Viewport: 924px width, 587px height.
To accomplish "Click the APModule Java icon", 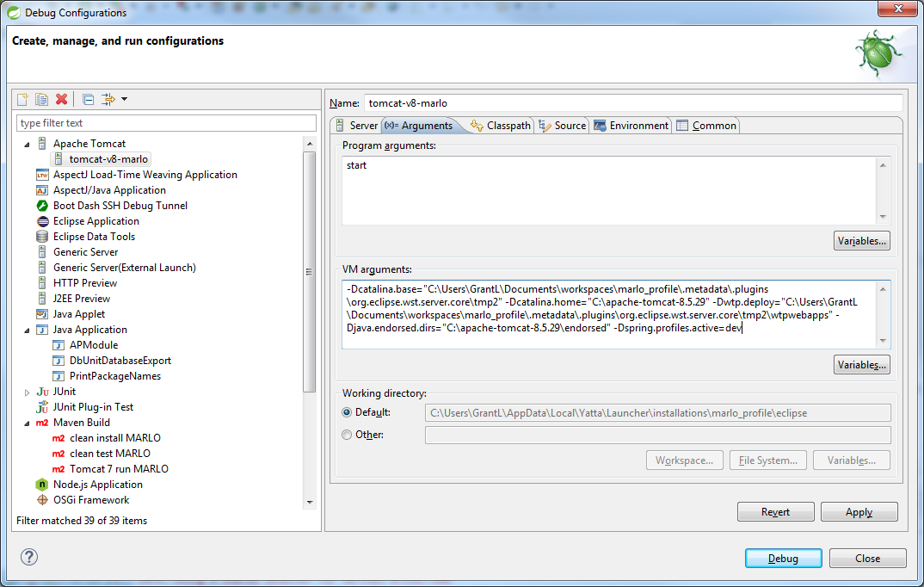I will click(59, 345).
